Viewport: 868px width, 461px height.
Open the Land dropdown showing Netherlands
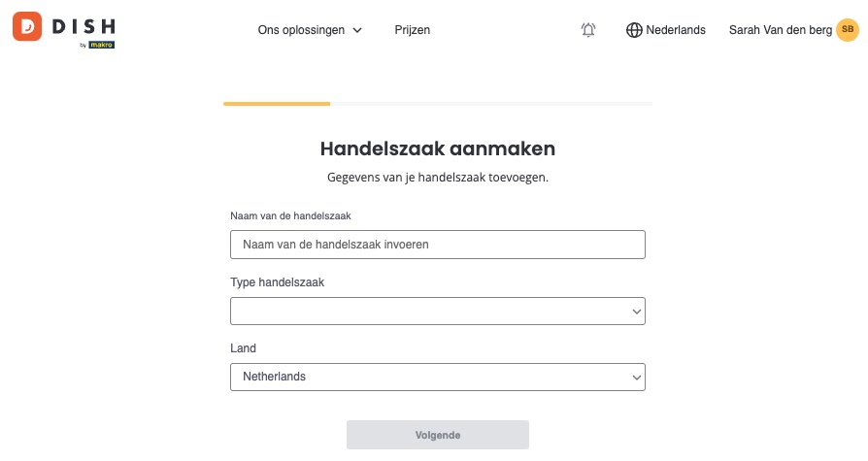click(437, 377)
